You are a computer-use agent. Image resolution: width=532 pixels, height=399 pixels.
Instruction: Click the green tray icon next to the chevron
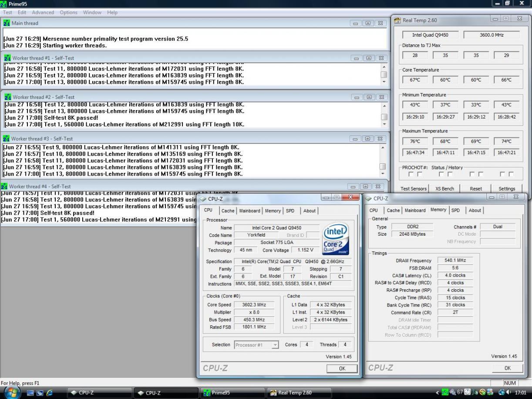click(x=445, y=393)
